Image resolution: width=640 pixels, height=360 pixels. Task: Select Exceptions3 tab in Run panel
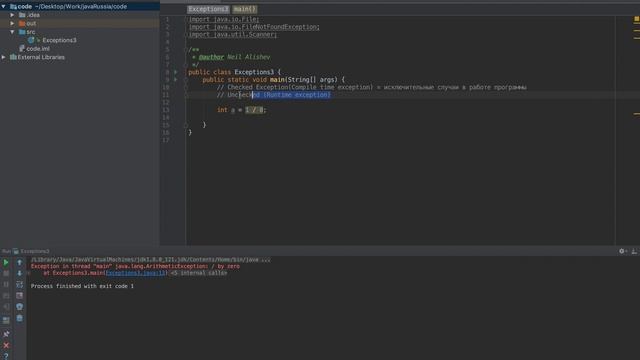(x=31, y=251)
